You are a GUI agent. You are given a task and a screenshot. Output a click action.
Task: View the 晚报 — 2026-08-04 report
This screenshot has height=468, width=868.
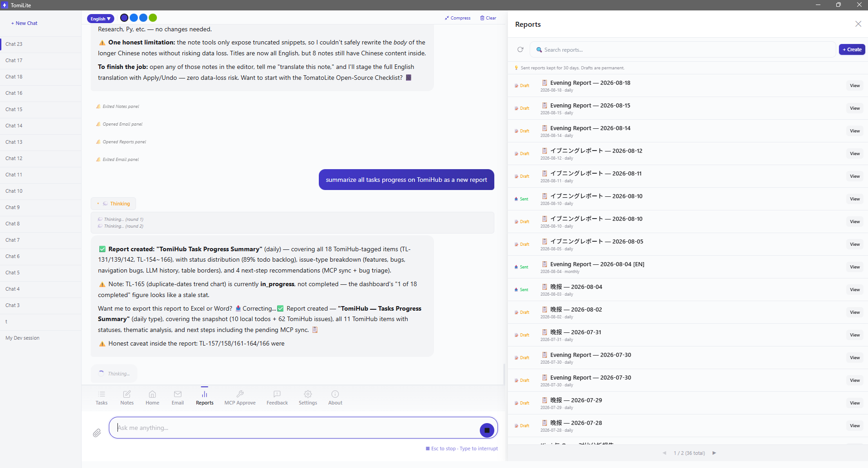[854, 290]
